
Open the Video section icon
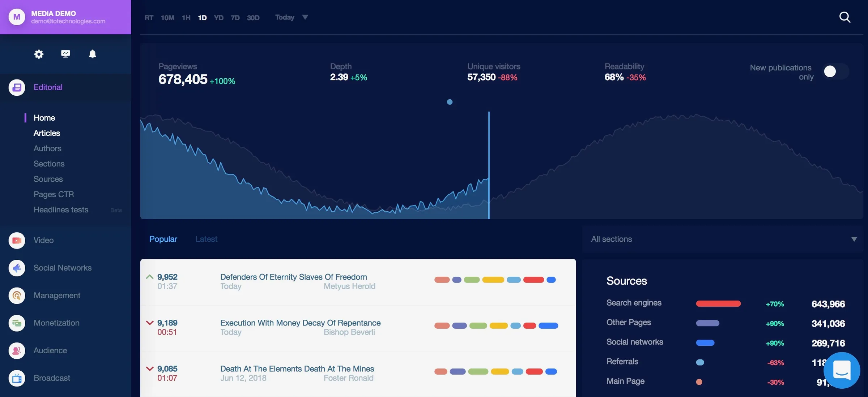point(17,240)
